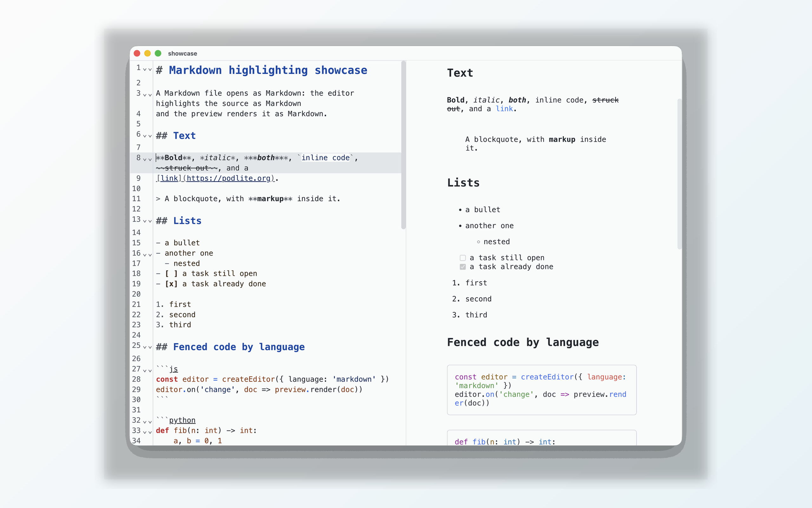
Task: Click the ```js fence marker line
Action: 167,369
